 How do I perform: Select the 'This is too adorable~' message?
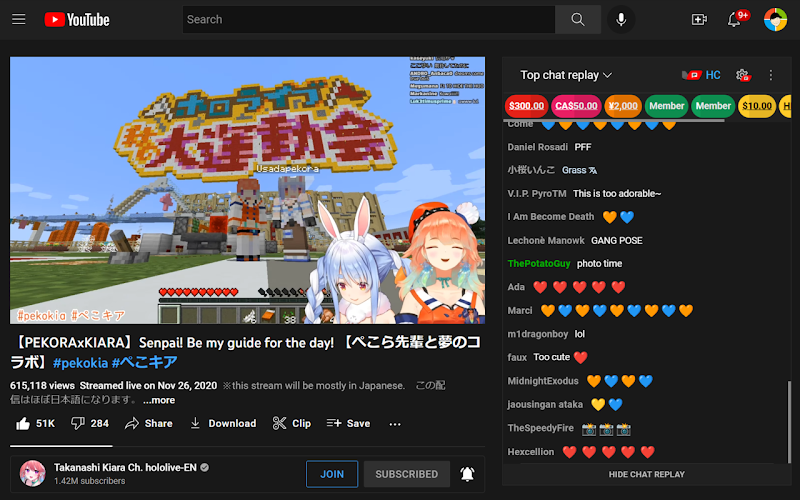coord(617,193)
